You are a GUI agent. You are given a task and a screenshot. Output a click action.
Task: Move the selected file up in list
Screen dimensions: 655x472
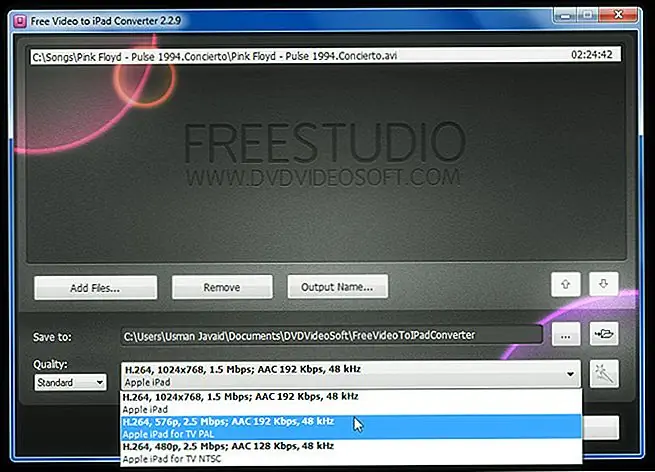pyautogui.click(x=566, y=285)
